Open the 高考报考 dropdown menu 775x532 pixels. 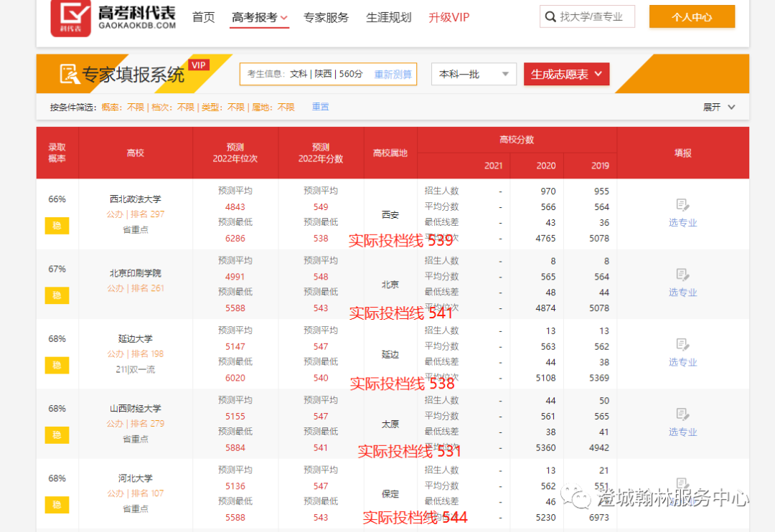click(x=260, y=18)
